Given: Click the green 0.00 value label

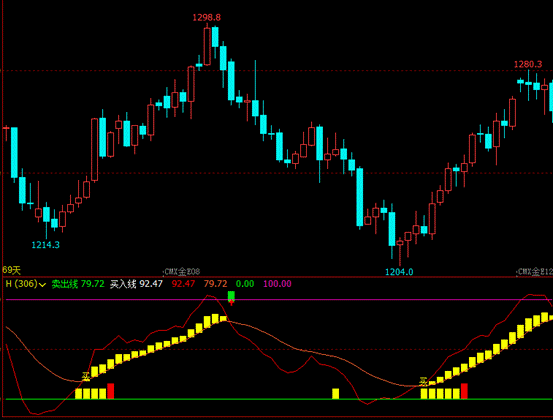Looking at the screenshot, I should (245, 284).
